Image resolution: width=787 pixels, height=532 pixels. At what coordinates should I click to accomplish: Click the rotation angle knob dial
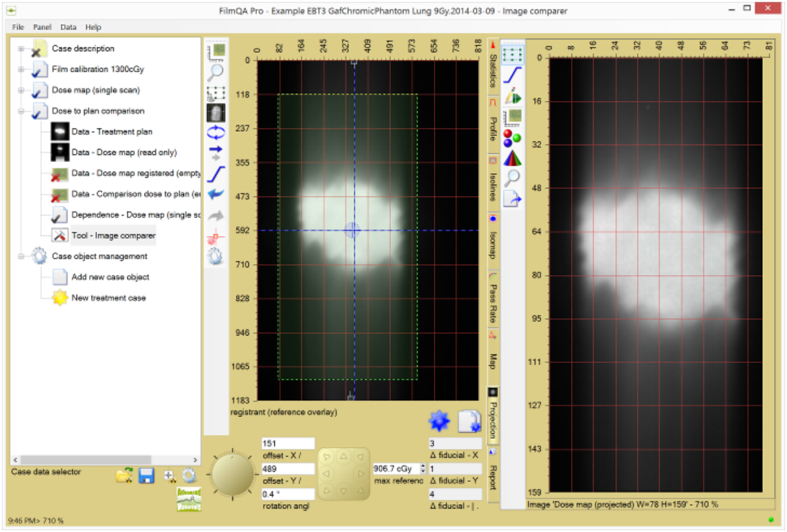coord(234,475)
